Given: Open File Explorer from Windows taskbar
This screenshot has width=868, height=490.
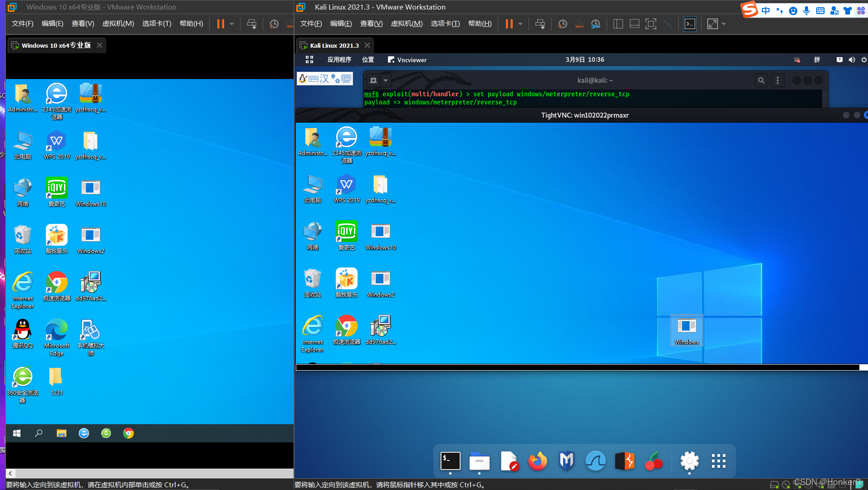Looking at the screenshot, I should tap(61, 433).
